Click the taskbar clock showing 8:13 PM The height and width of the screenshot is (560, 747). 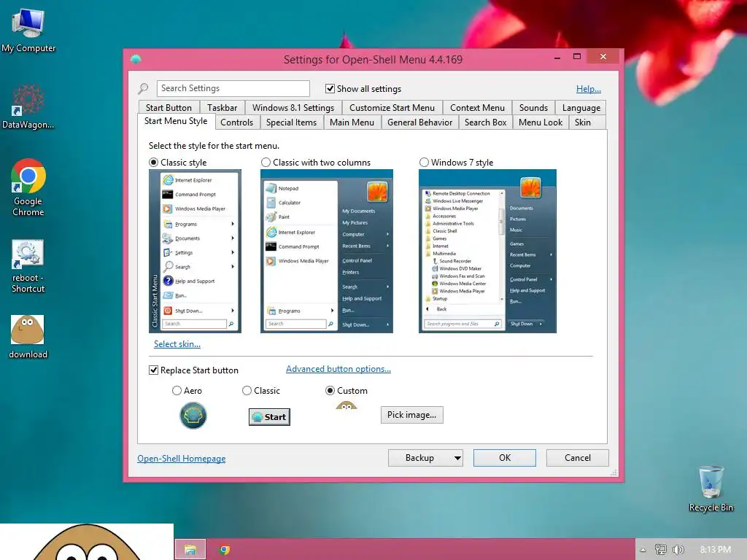[x=715, y=550]
